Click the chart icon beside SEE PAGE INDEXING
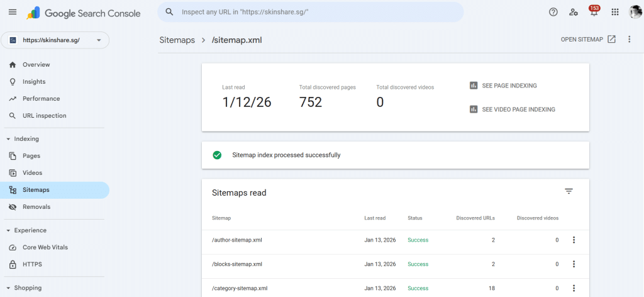This screenshot has width=644, height=297. tap(474, 86)
